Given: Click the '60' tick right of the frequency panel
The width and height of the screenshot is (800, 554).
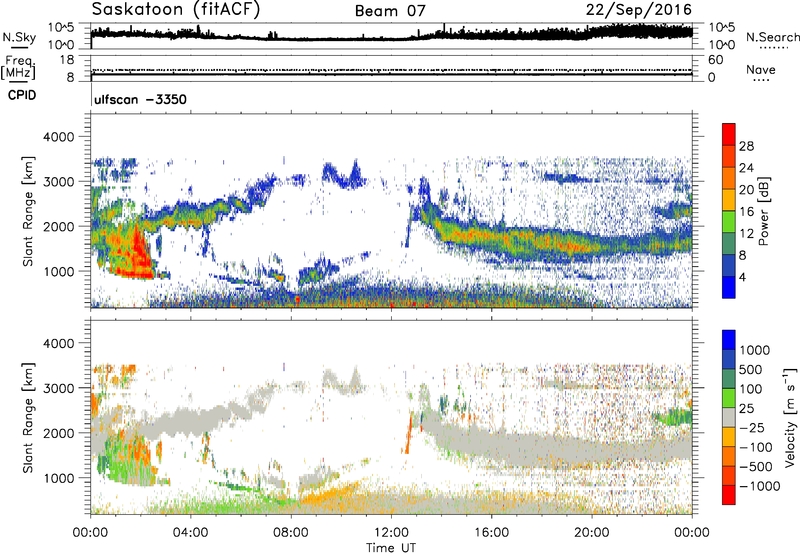Looking at the screenshot, I should tap(715, 60).
